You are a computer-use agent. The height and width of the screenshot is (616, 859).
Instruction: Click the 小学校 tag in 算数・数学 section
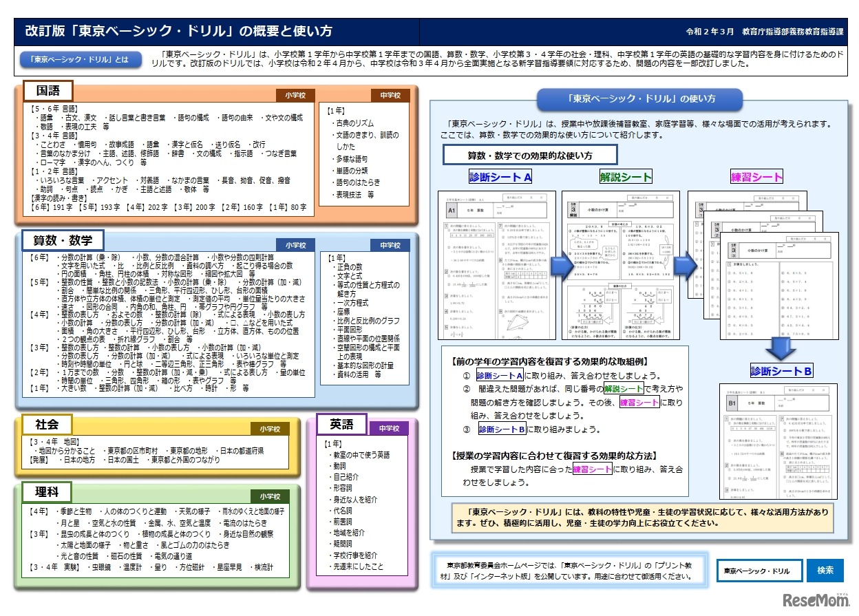[x=295, y=244]
